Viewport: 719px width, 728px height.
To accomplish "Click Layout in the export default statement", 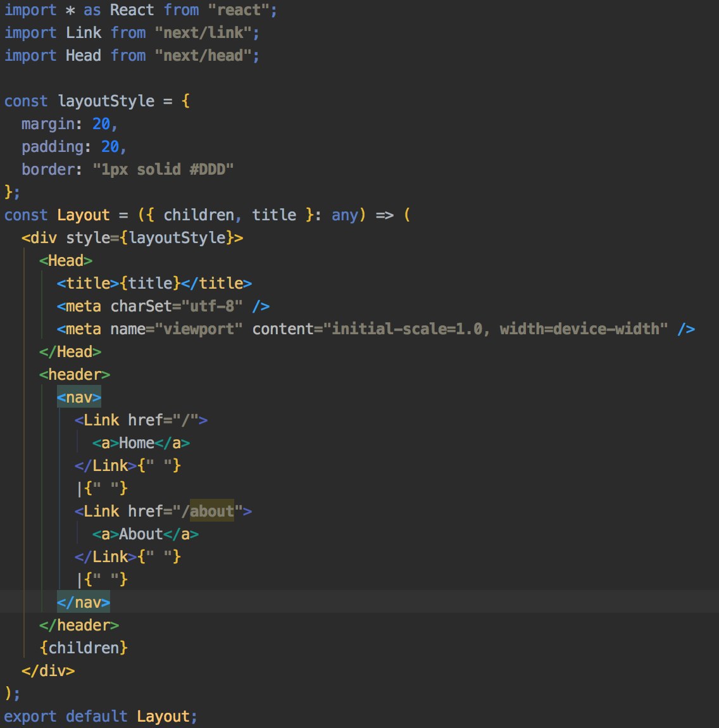I will (163, 715).
